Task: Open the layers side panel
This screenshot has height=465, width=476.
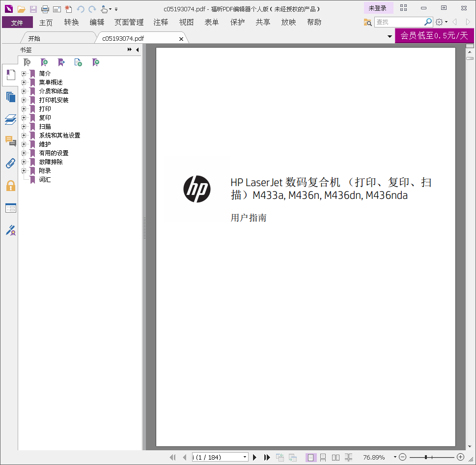Action: point(11,120)
